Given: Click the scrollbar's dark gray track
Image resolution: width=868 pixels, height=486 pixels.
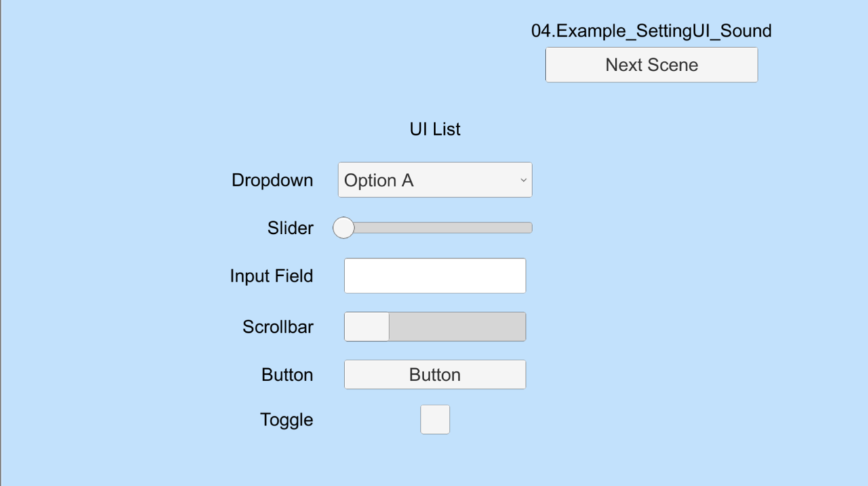Looking at the screenshot, I should tap(458, 327).
